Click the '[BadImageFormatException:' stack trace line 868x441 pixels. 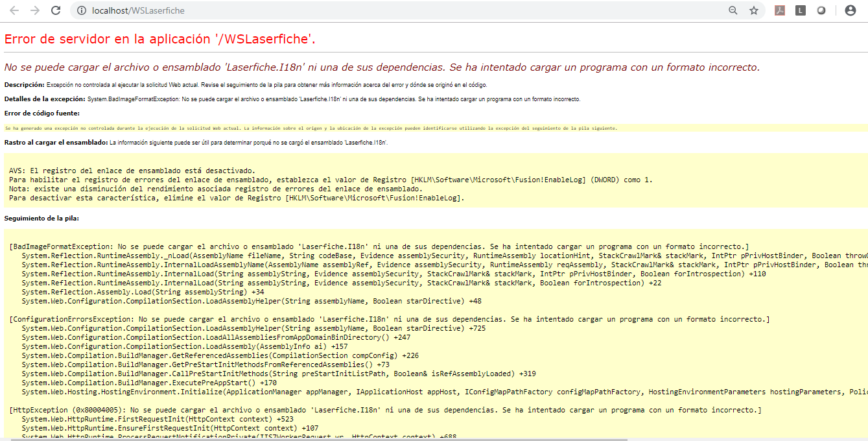point(379,246)
